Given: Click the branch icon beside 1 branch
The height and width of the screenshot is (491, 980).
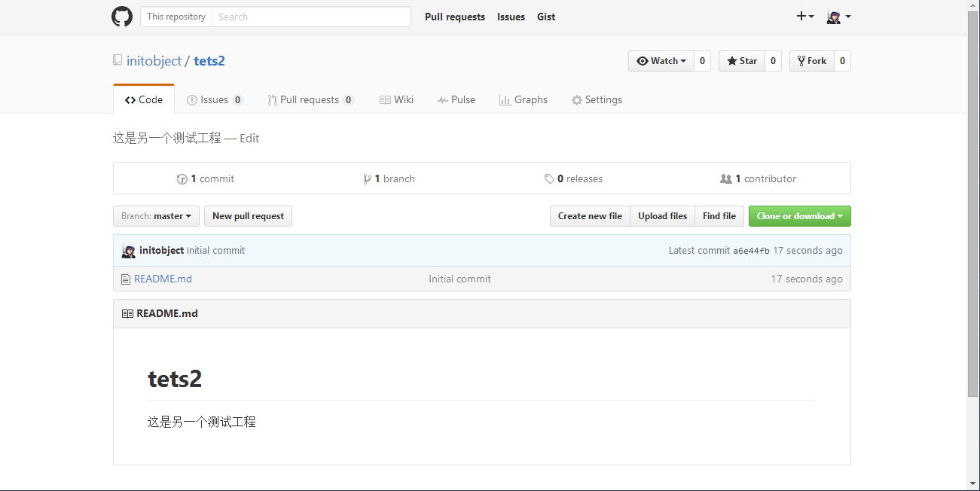Looking at the screenshot, I should 367,179.
